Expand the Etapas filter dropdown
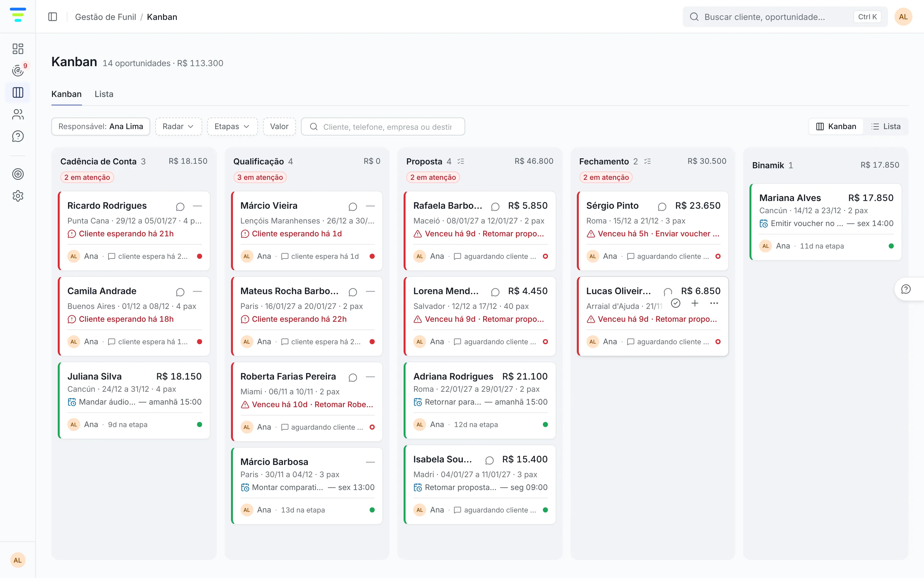Screen dimensions: 924x578 coord(232,127)
